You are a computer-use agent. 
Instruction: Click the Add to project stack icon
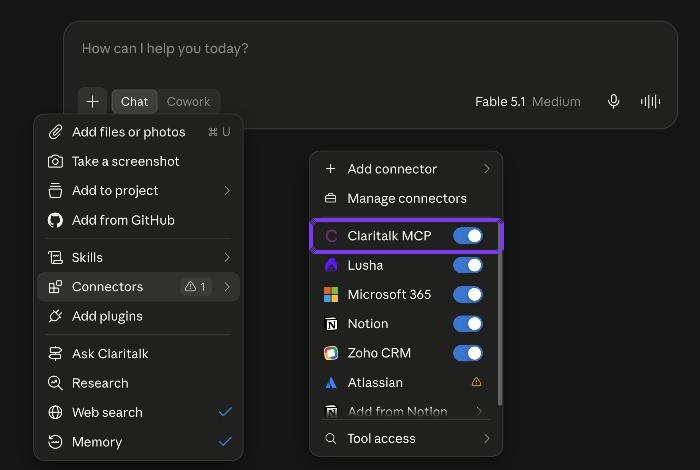(55, 190)
